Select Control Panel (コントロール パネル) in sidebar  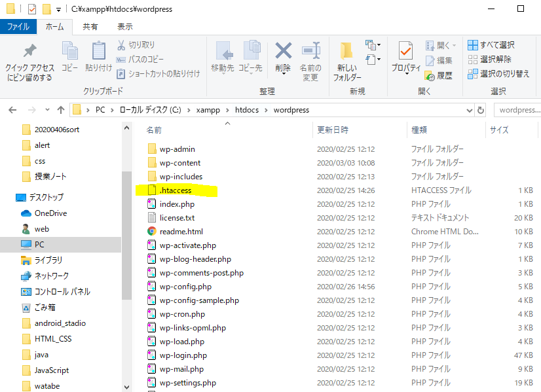click(x=56, y=292)
